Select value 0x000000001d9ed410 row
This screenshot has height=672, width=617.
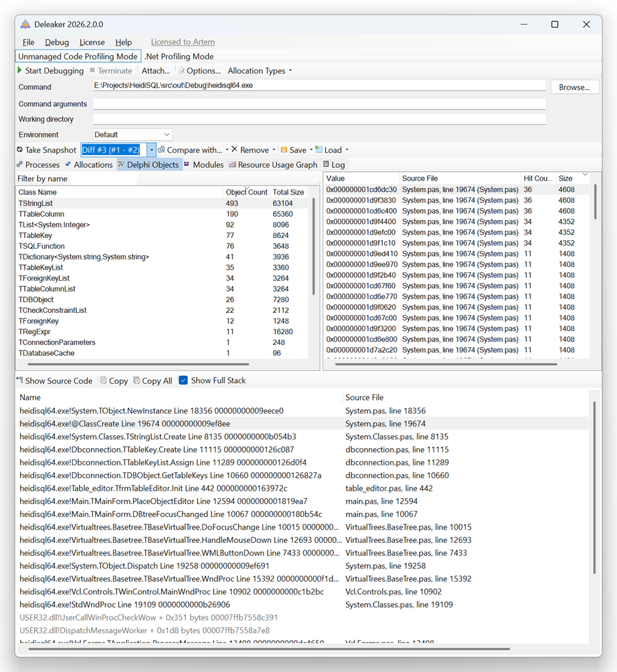[457, 253]
